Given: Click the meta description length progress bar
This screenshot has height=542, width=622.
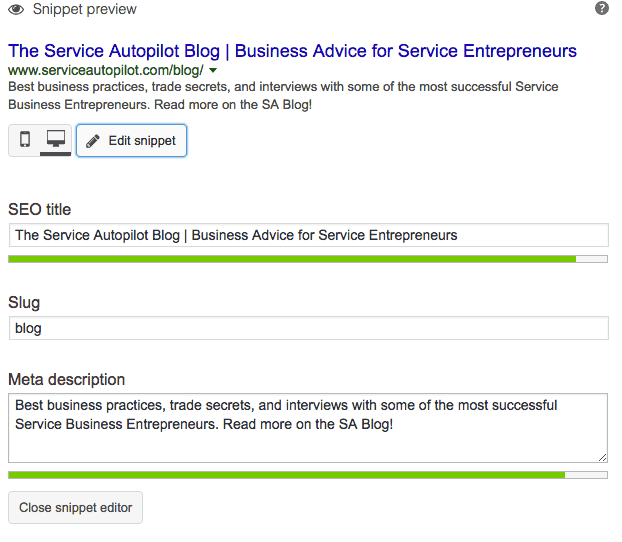Looking at the screenshot, I should (308, 475).
